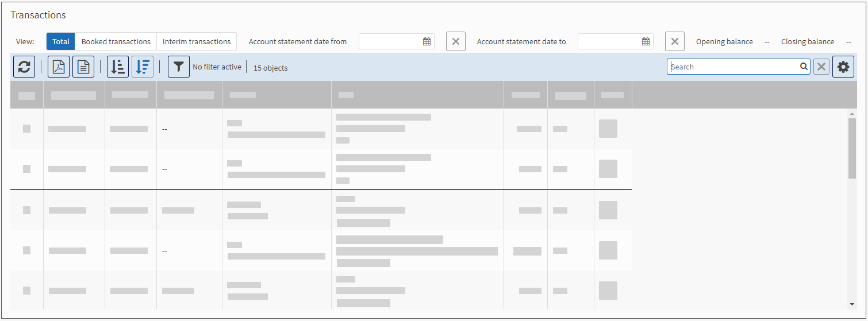This screenshot has height=321, width=868.
Task: Switch to Booked transactions view
Action: (116, 41)
